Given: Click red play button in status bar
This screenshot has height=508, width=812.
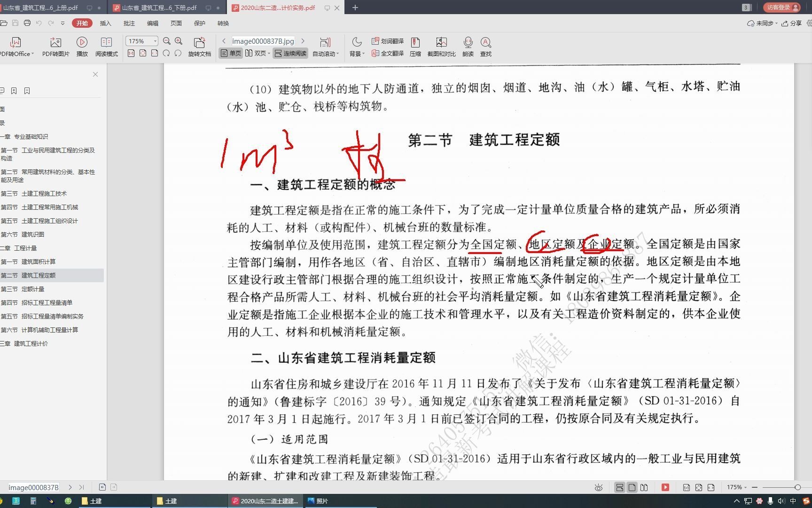Looking at the screenshot, I should pyautogui.click(x=665, y=488).
